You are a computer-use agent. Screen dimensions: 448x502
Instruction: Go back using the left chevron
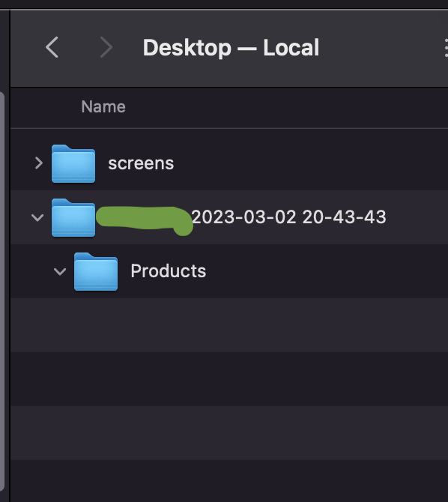pyautogui.click(x=52, y=47)
